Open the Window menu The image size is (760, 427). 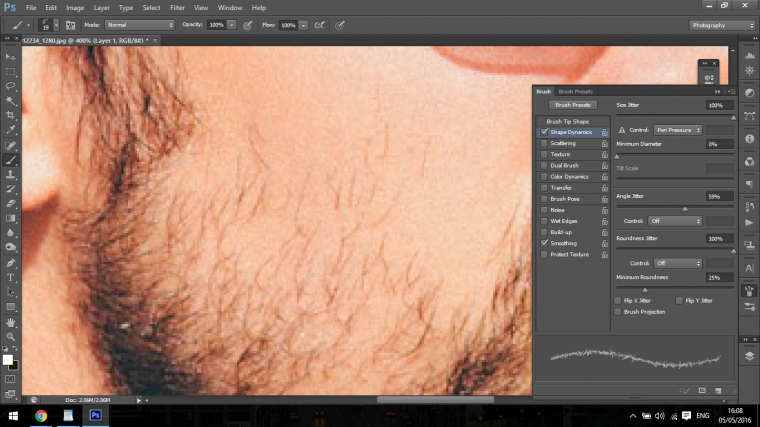pos(230,8)
